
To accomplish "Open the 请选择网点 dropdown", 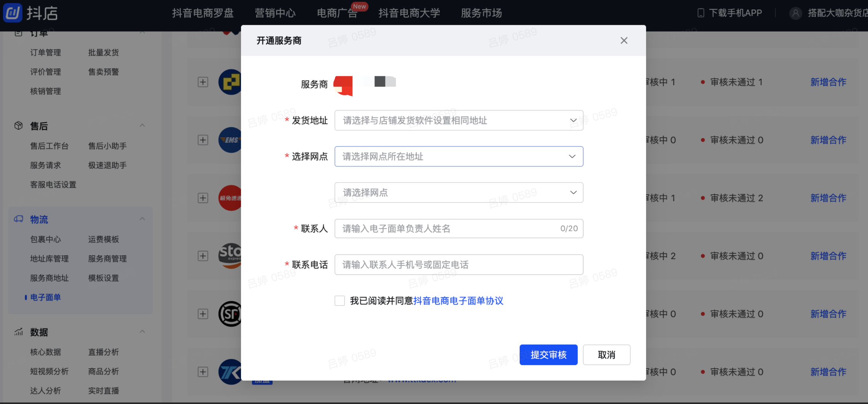I will tap(459, 192).
